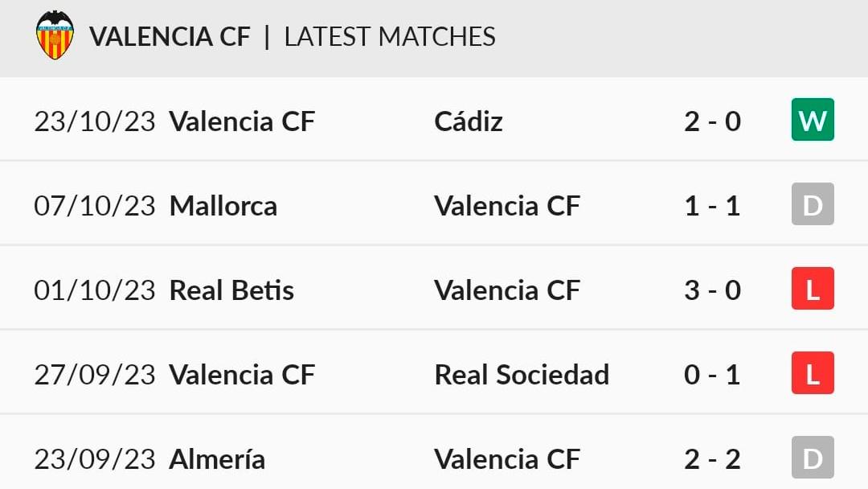Image resolution: width=868 pixels, height=489 pixels.
Task: Open the Almería team link
Action: click(x=217, y=459)
